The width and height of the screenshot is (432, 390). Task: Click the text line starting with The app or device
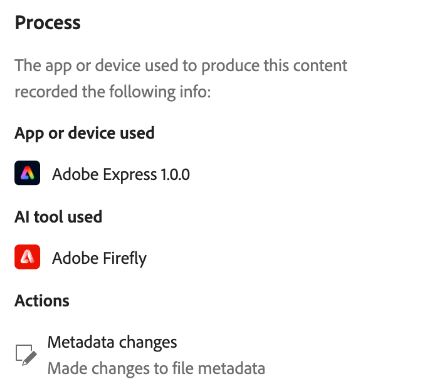point(181,66)
